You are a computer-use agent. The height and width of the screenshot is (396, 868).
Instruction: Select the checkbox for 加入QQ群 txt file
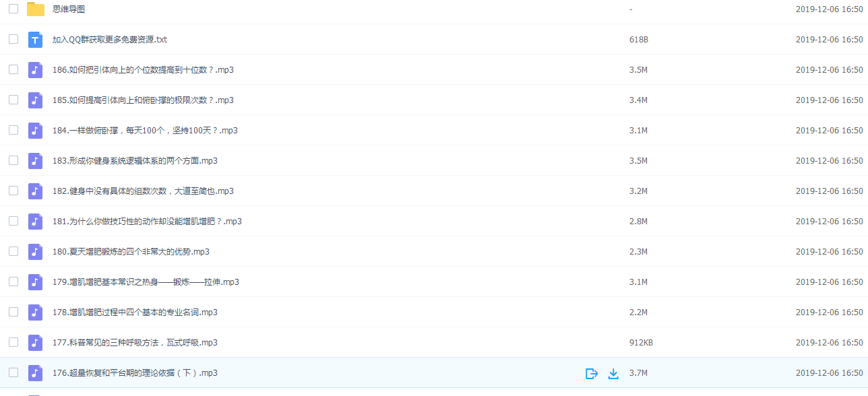[13, 39]
